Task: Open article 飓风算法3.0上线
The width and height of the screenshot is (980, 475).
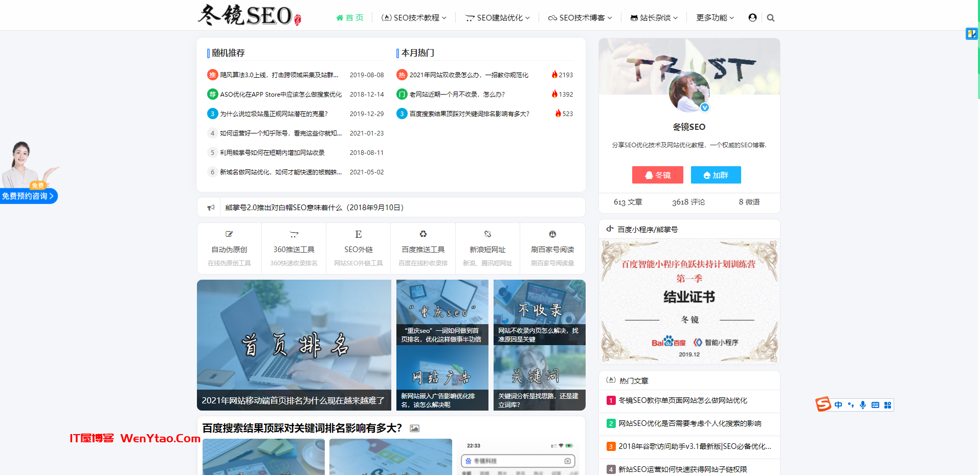Action: (279, 75)
